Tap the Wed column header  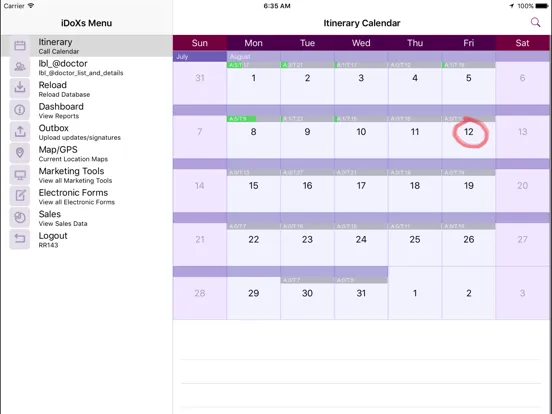pos(361,43)
